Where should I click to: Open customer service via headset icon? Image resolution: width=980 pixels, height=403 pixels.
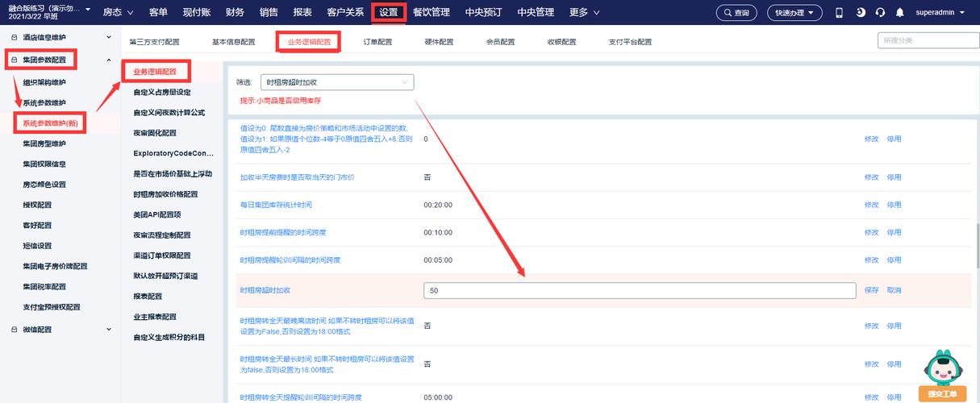880,13
